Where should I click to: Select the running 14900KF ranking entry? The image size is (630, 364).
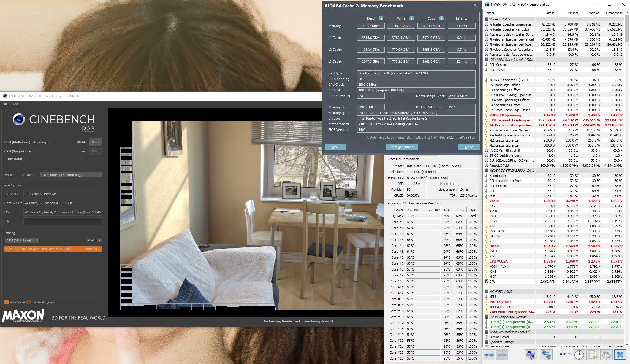tap(53, 249)
